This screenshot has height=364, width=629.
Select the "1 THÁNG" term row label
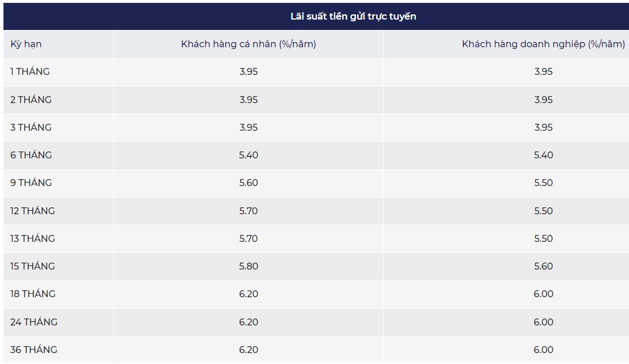[x=30, y=71]
